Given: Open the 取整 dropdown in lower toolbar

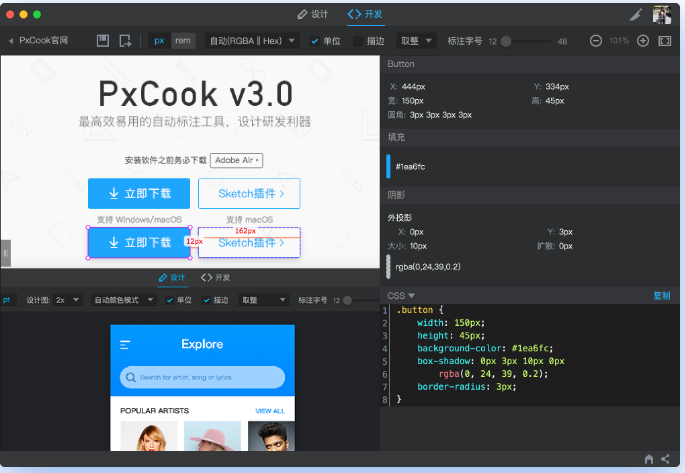Looking at the screenshot, I should [x=263, y=300].
